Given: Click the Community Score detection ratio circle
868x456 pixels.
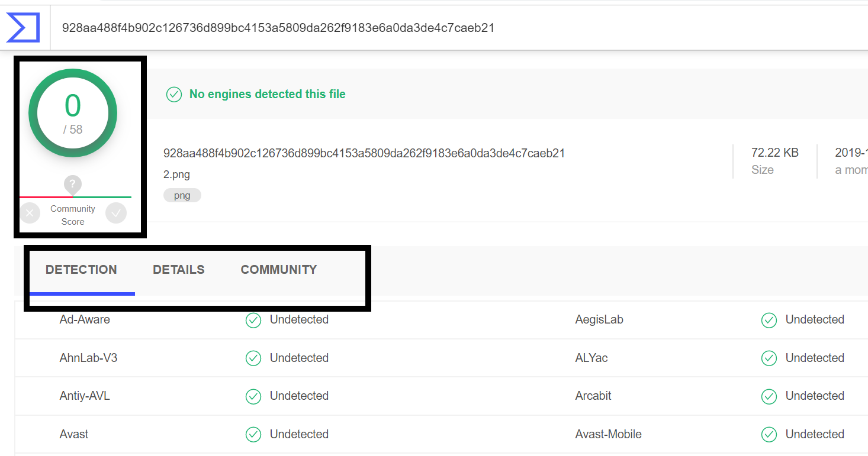Looking at the screenshot, I should 72,112.
